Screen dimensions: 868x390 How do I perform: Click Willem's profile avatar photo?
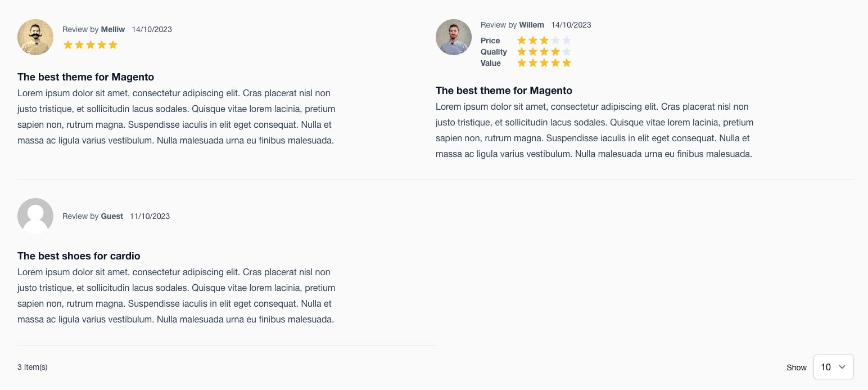[454, 37]
